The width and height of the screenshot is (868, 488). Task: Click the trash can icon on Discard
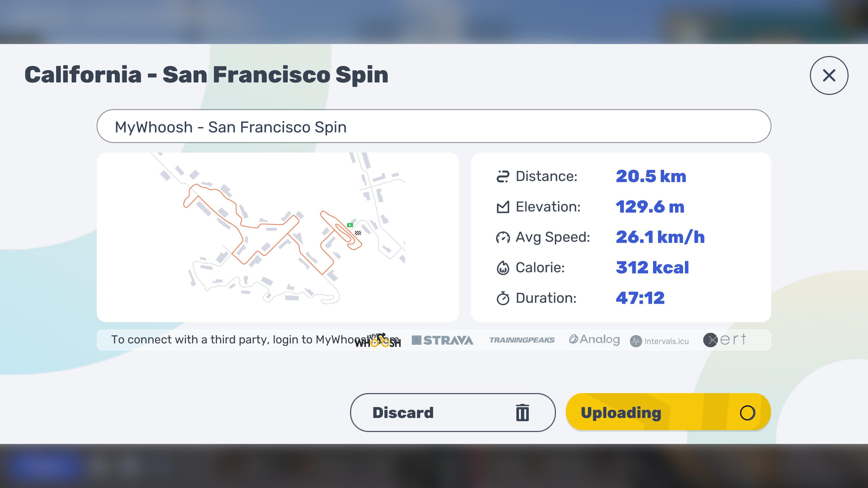click(x=522, y=413)
